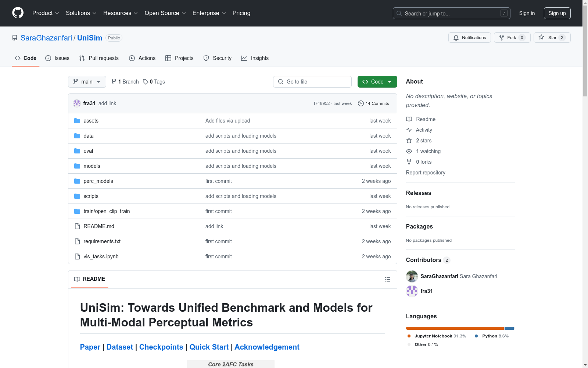588x368 pixels.
Task: Open commit f748952 hash link
Action: [322, 103]
